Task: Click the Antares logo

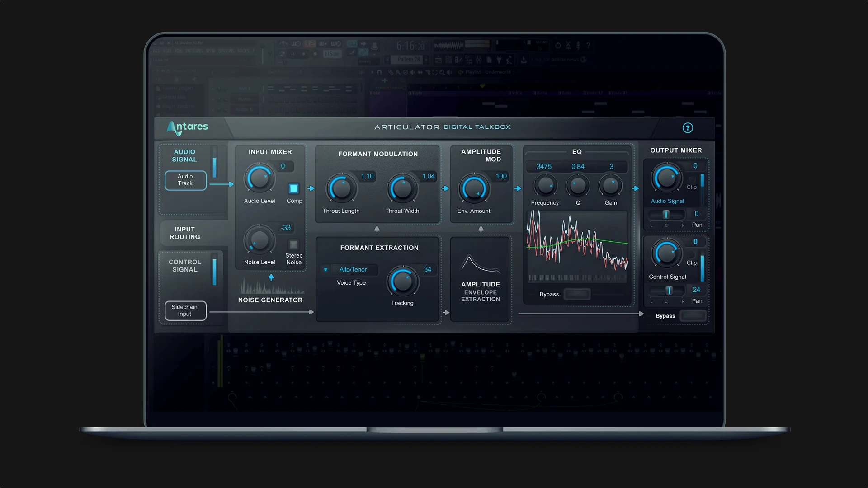Action: tap(187, 128)
